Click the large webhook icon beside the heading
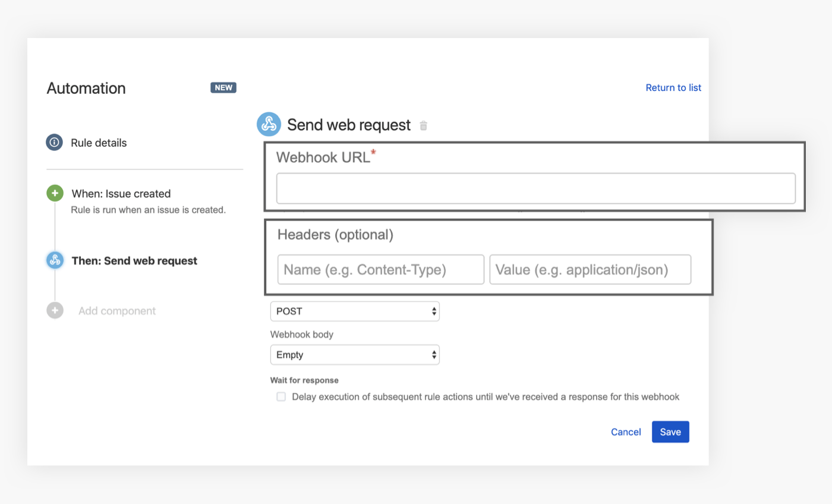The image size is (832, 504). pos(269,125)
